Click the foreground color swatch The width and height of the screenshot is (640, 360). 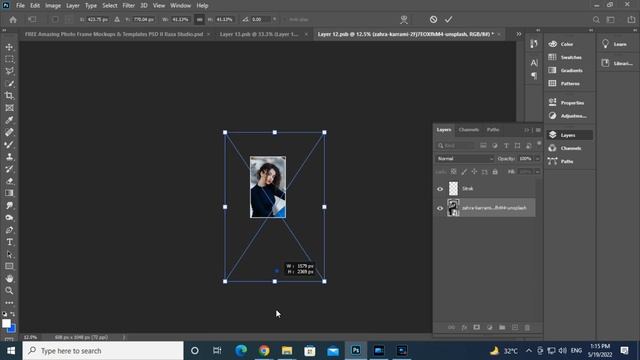(x=6, y=323)
